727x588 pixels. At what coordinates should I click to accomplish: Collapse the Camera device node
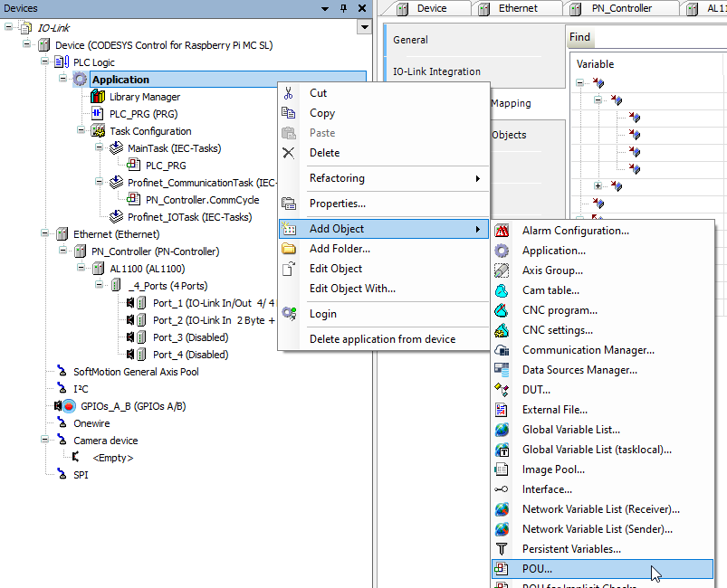pos(46,441)
